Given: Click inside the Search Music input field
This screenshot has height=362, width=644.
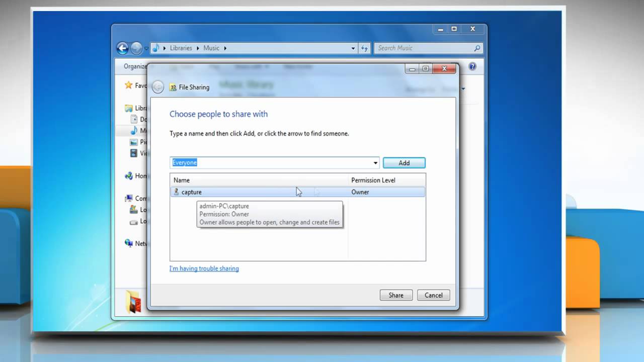Looking at the screenshot, I should (x=423, y=48).
